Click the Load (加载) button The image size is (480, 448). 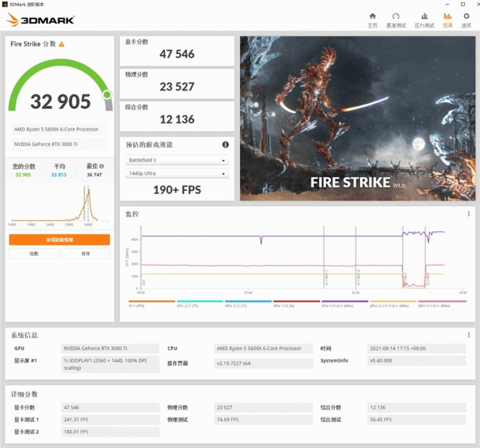click(33, 254)
